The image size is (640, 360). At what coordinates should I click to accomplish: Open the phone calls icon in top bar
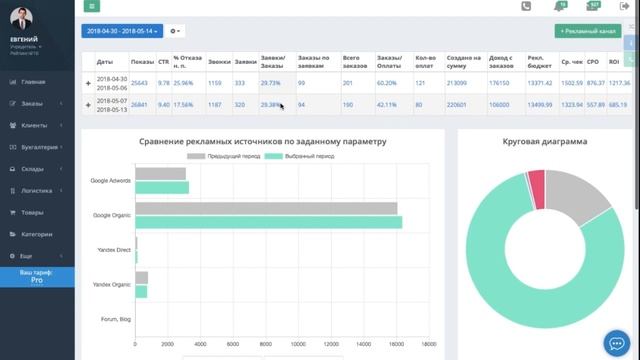pos(526,6)
